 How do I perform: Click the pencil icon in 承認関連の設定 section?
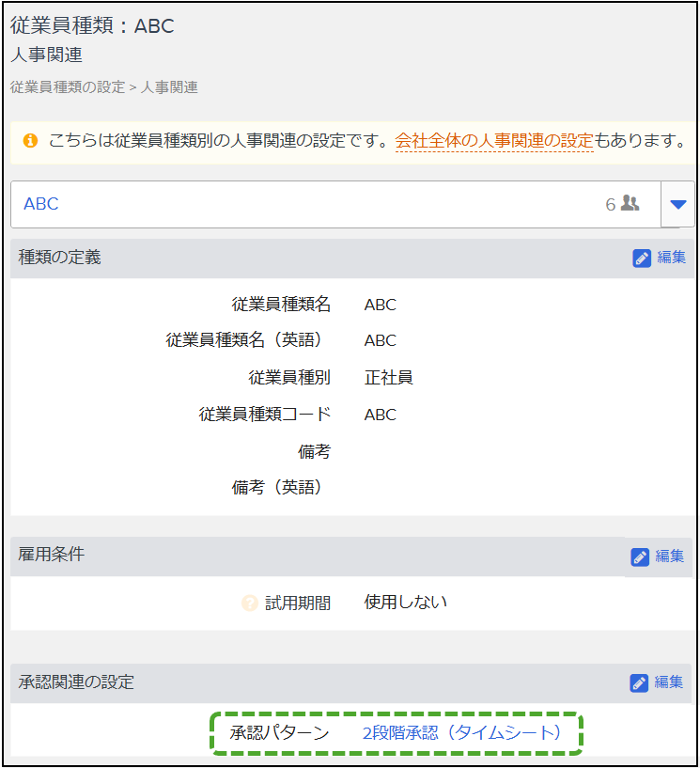pos(640,683)
